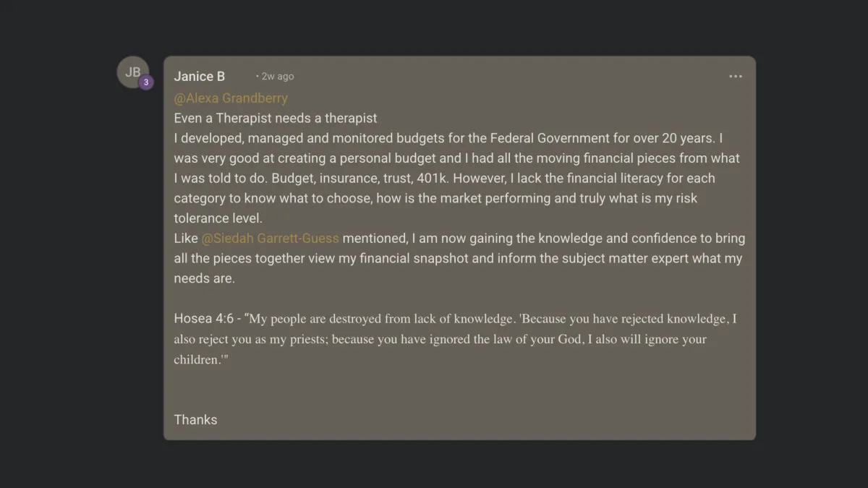Click the "risk tolerance level" phrase
The image size is (868, 488).
[x=436, y=208]
